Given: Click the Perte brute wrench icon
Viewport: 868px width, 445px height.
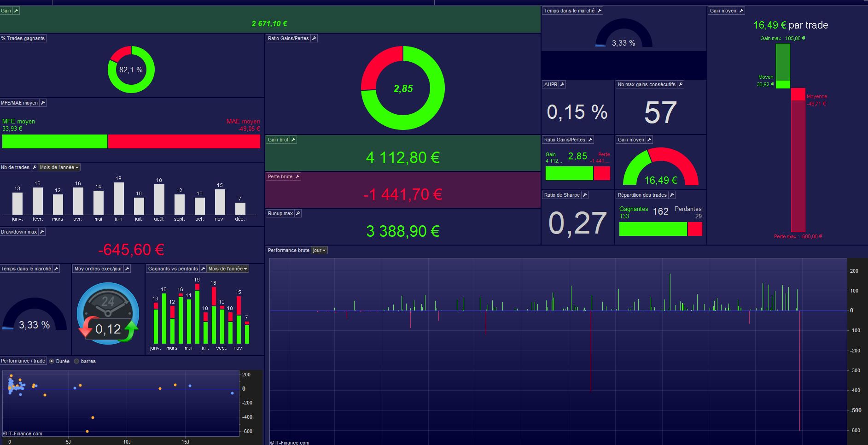Looking at the screenshot, I should click(297, 176).
